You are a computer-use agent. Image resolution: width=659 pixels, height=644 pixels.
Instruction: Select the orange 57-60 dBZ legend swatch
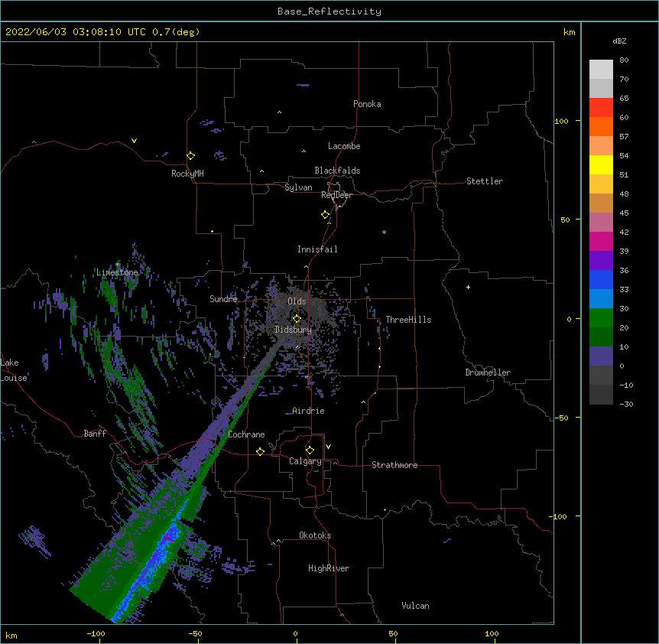coord(601,127)
